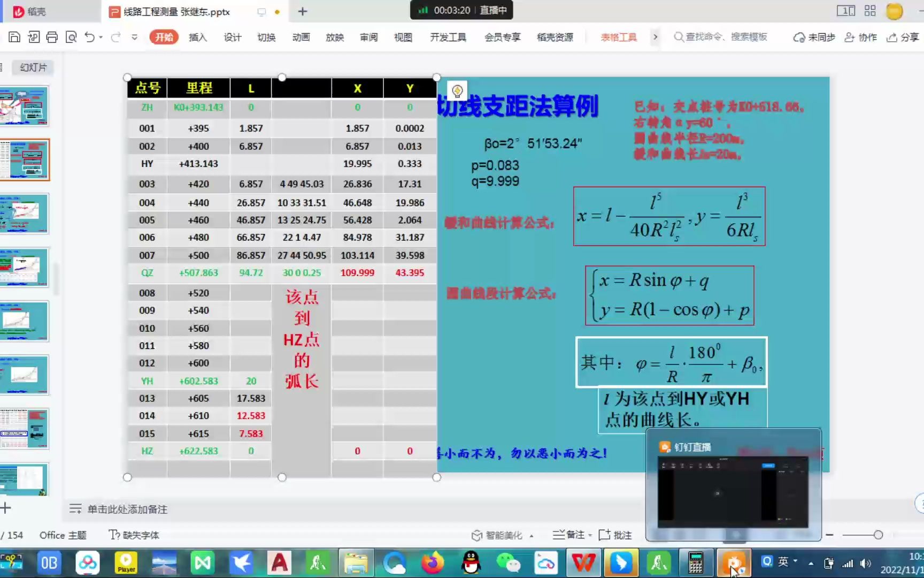The height and width of the screenshot is (578, 924).
Task: Click the add new slide plus button
Action: (5, 508)
